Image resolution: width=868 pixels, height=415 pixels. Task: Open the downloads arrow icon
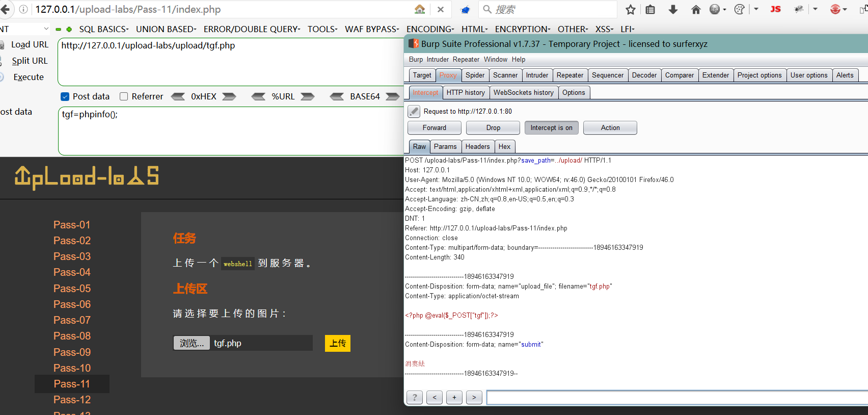coord(673,9)
